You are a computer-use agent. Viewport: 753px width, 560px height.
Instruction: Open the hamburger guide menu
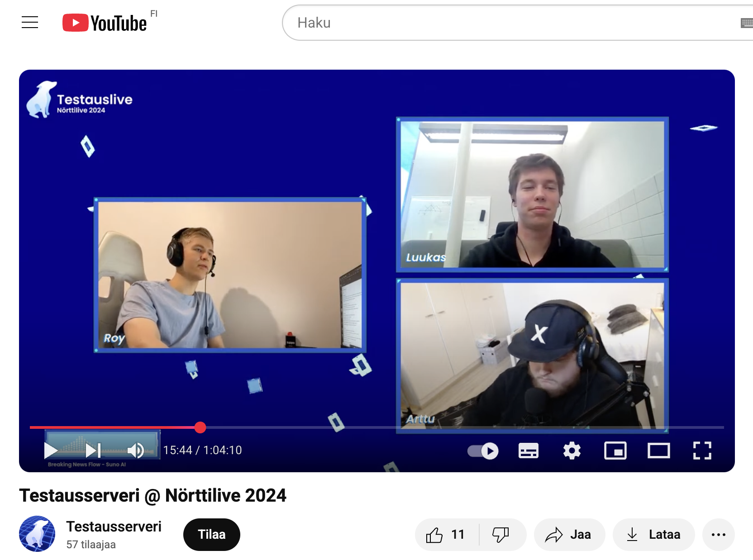30,22
